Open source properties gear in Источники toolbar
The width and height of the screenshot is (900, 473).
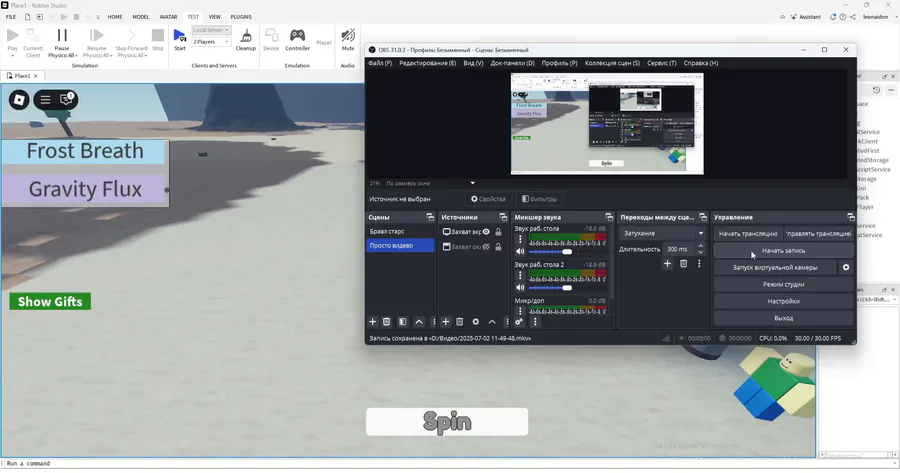[x=475, y=321]
